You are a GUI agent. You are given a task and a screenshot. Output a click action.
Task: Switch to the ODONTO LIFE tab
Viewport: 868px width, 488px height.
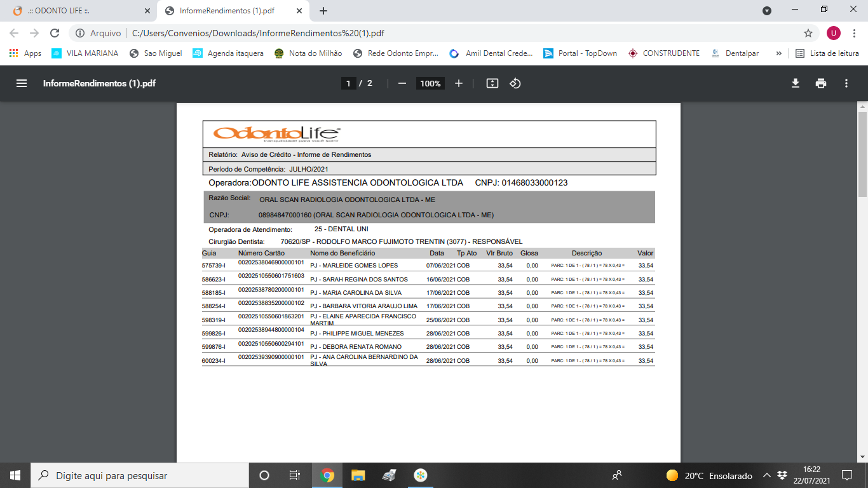click(x=80, y=11)
